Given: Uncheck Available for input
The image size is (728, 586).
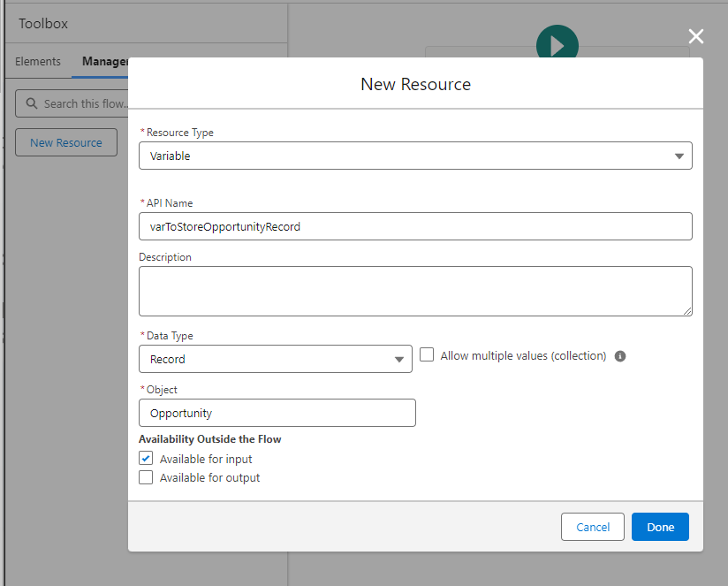Looking at the screenshot, I should tap(146, 459).
